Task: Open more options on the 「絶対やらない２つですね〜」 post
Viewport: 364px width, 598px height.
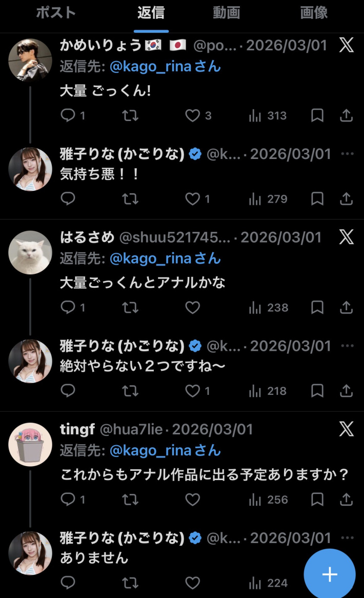Action: (349, 346)
